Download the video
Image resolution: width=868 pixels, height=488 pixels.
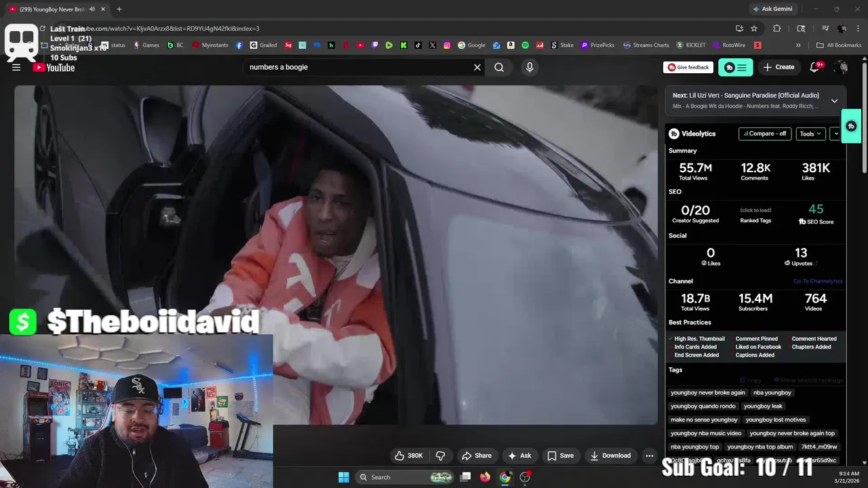[610, 455]
